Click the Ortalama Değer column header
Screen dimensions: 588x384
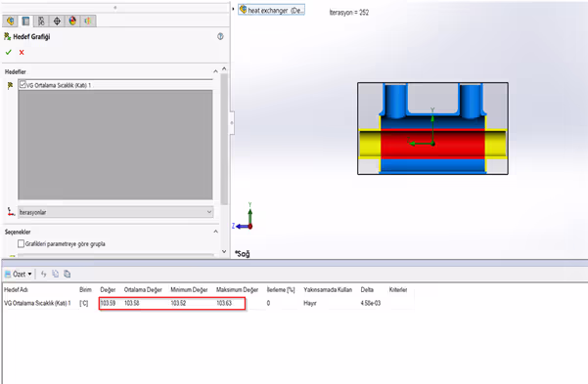pyautogui.click(x=143, y=289)
